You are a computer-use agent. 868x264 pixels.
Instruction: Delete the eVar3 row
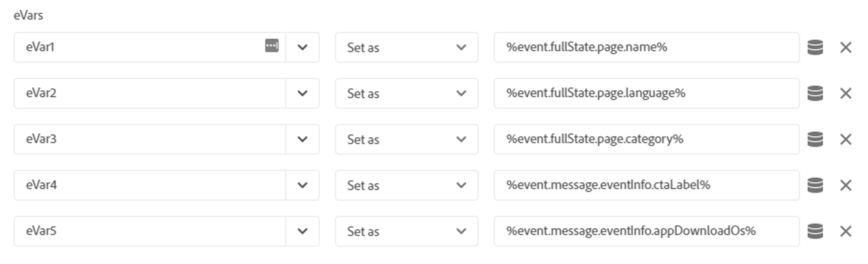[x=846, y=139]
